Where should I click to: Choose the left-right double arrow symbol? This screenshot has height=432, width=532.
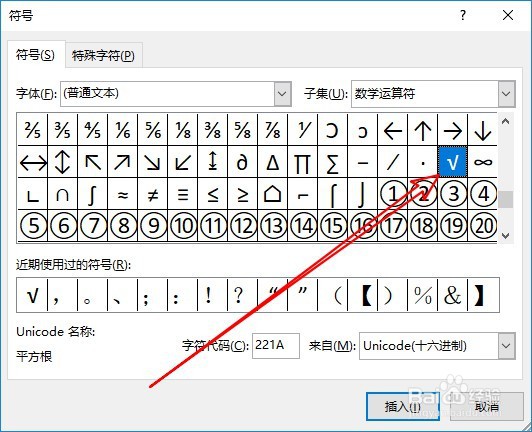[x=33, y=162]
